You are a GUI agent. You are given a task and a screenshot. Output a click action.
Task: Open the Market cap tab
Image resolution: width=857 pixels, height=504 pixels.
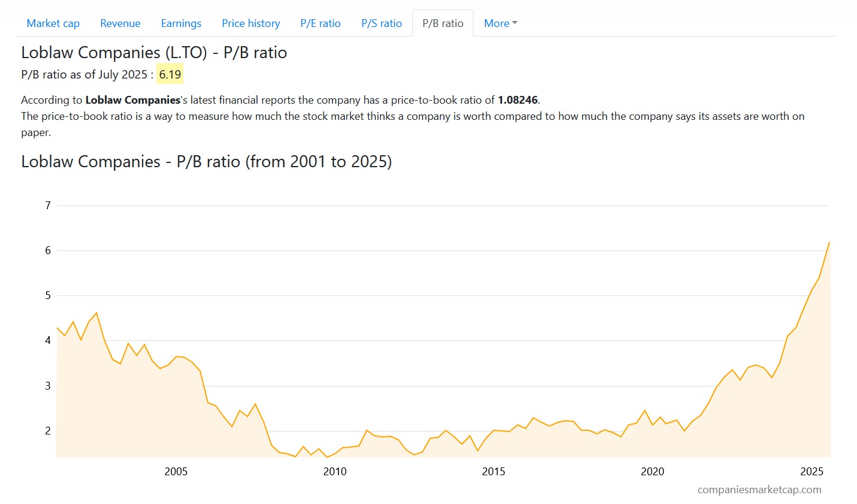pos(53,23)
